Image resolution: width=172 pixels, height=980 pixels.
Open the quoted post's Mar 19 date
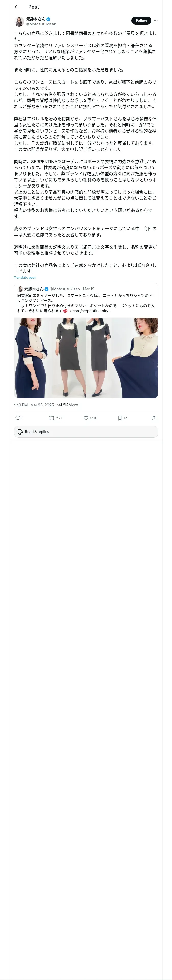(x=88, y=289)
